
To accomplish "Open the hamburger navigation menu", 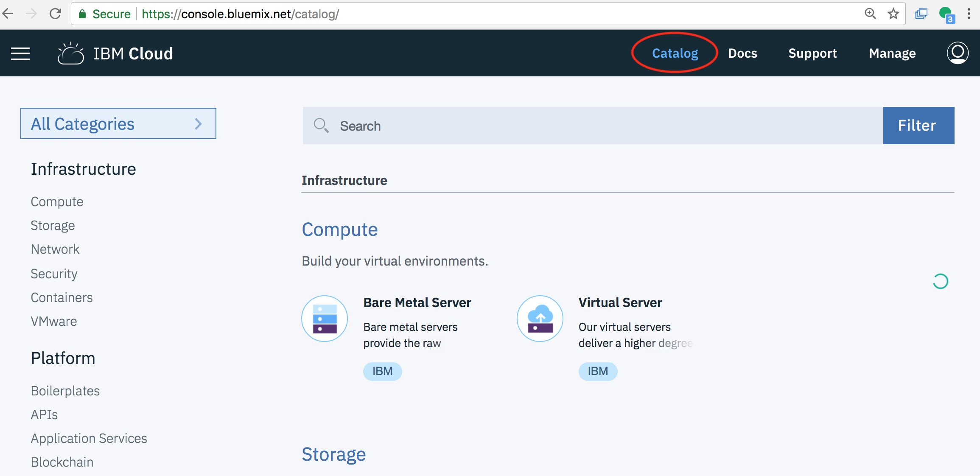I will point(20,54).
